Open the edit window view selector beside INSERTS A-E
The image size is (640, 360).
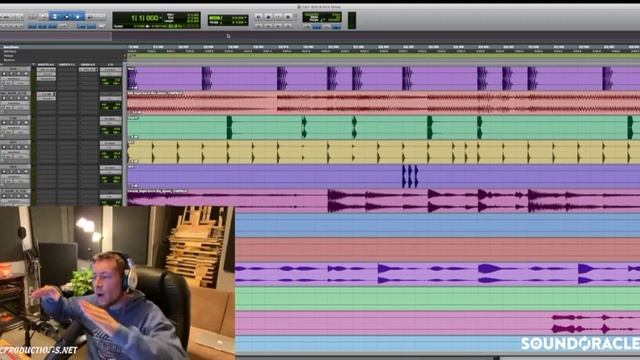[x=33, y=64]
